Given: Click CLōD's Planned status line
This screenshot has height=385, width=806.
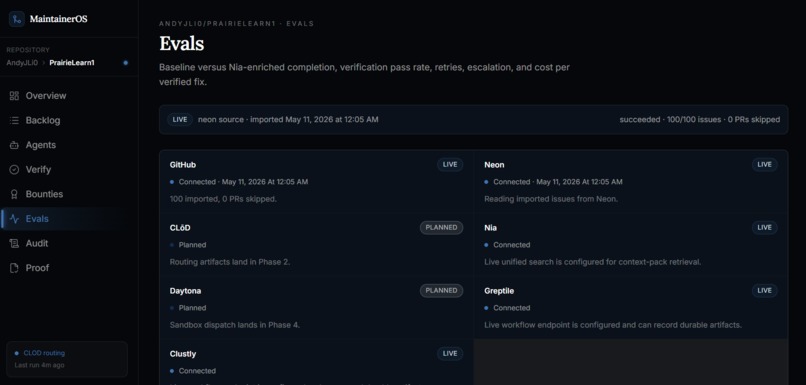Looking at the screenshot, I should point(188,245).
